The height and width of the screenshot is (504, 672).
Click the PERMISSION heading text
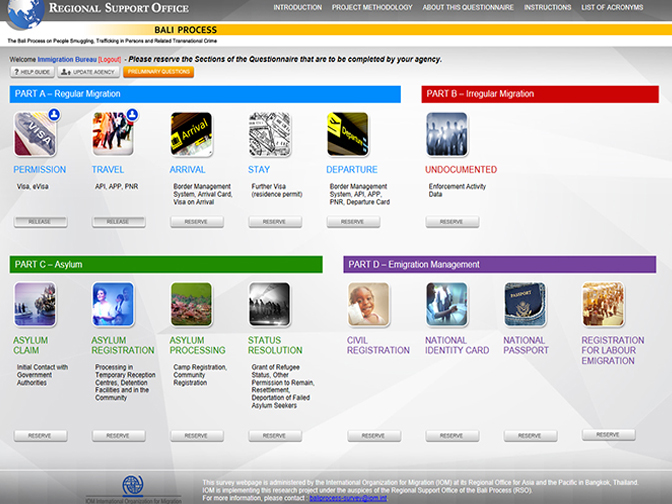39,170
